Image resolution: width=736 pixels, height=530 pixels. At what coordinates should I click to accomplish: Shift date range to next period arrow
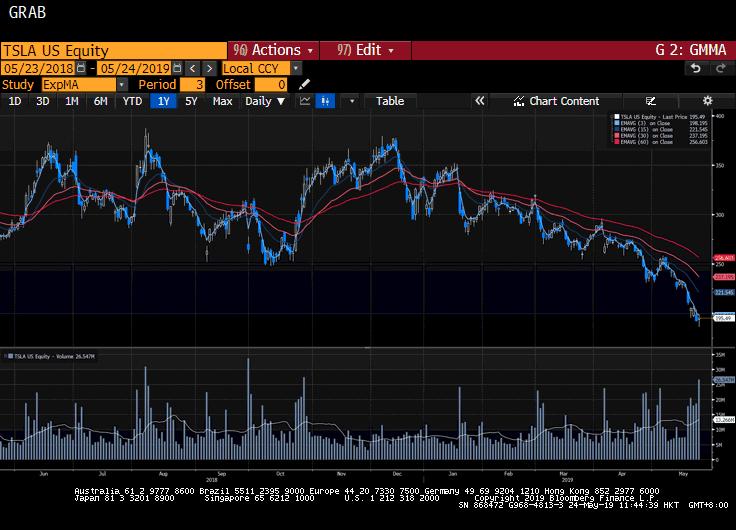[x=209, y=69]
